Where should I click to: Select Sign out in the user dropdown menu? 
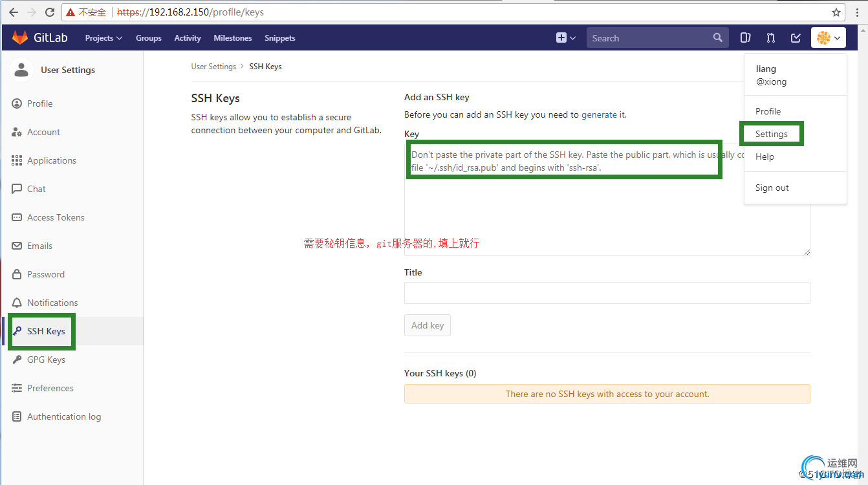coord(772,188)
